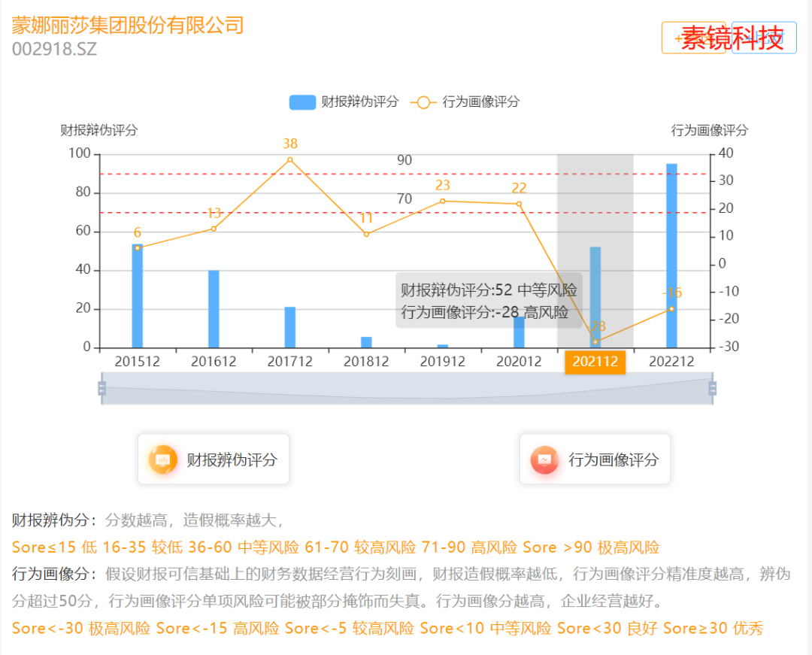
Task: Select the tall 202212 blue bar
Action: tap(671, 256)
